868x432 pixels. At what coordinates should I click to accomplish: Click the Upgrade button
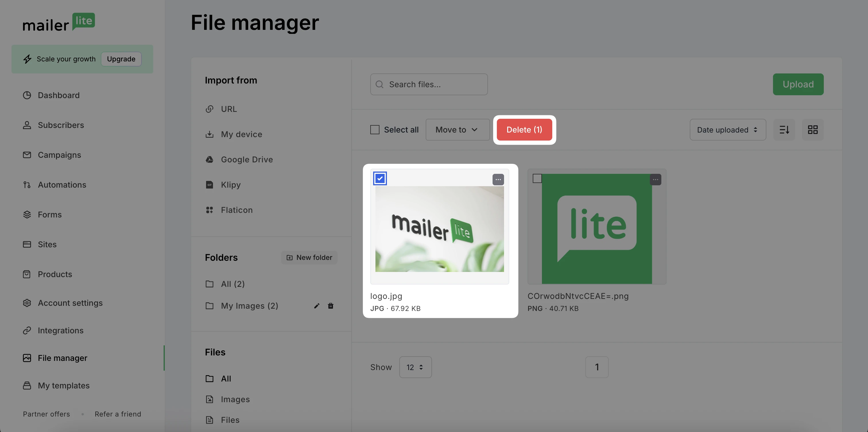(121, 59)
